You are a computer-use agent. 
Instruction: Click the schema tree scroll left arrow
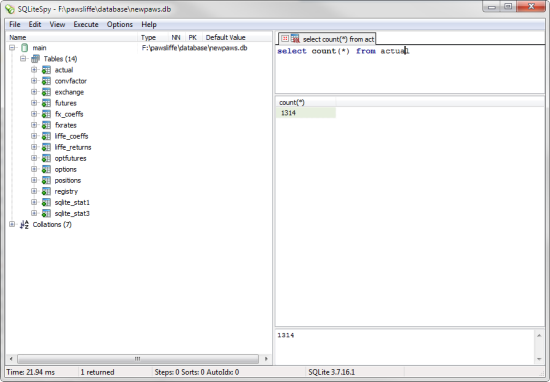11,359
